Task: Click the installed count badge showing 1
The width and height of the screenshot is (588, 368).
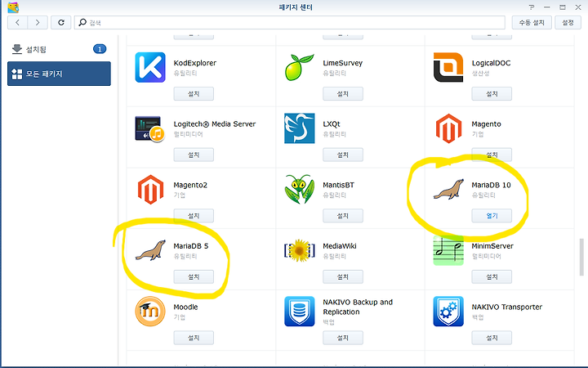Action: [x=100, y=49]
